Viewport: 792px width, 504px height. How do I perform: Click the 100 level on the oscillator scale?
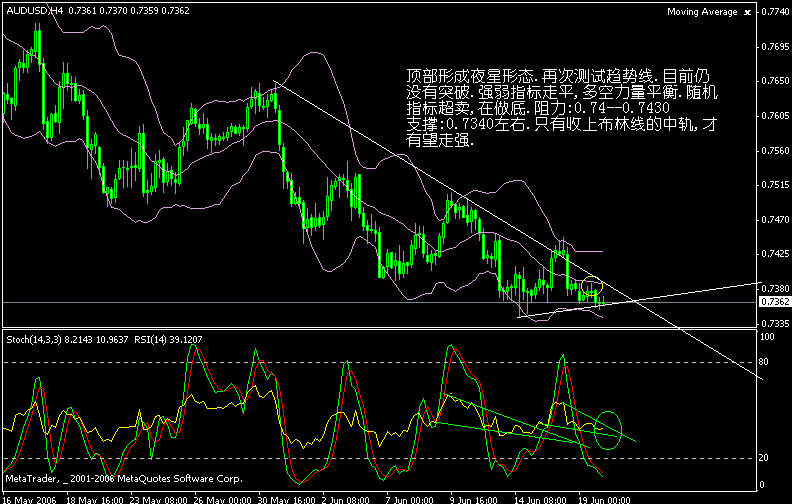(x=767, y=337)
